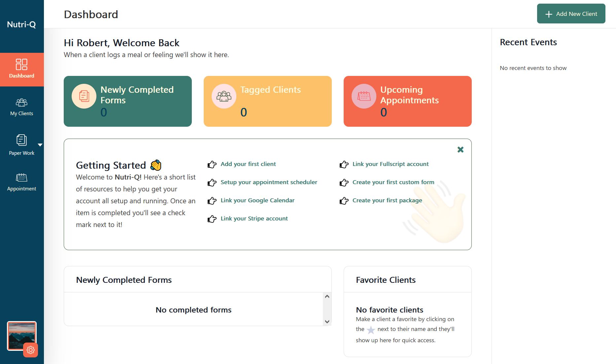616x364 pixels.
Task: Click the Upcoming Appointments calendar icon
Action: point(364,96)
